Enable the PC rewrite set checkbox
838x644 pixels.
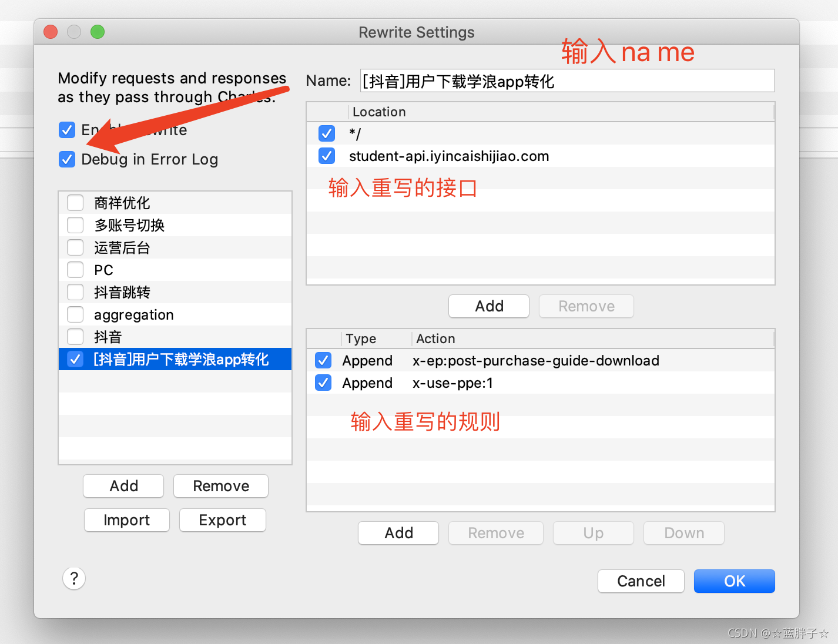click(x=75, y=270)
